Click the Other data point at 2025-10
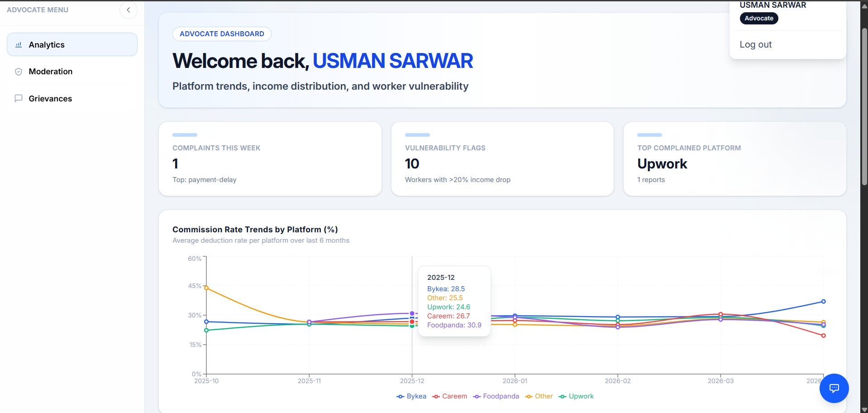Screen dimensions: 868x413 tap(206, 288)
